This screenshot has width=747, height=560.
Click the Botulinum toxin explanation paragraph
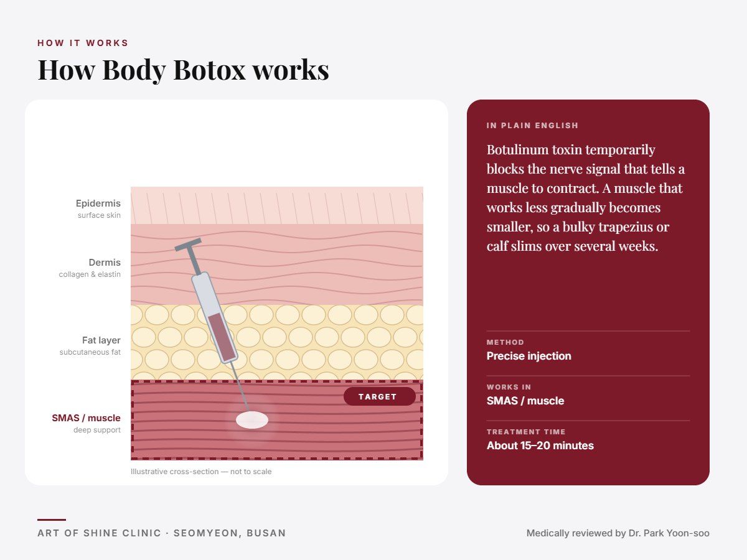coord(586,198)
